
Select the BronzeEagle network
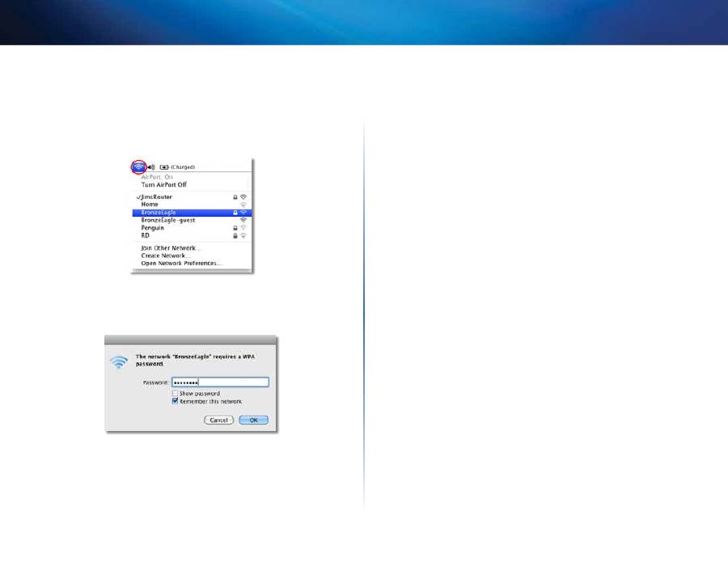(x=159, y=213)
